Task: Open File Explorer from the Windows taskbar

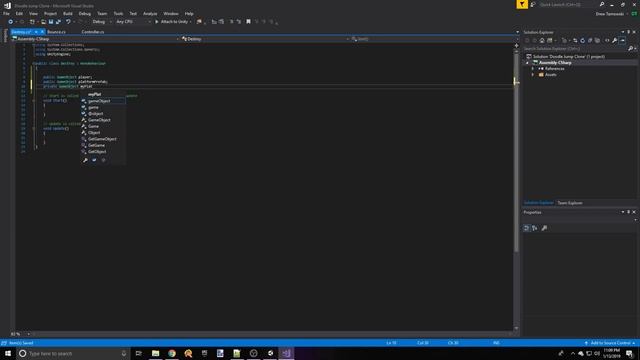Action: click(156, 353)
